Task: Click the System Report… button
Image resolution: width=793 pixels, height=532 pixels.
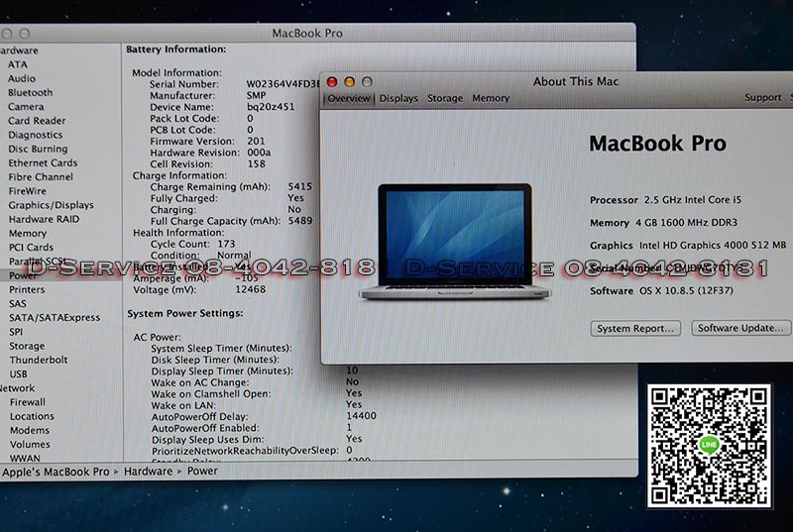Action: [635, 328]
